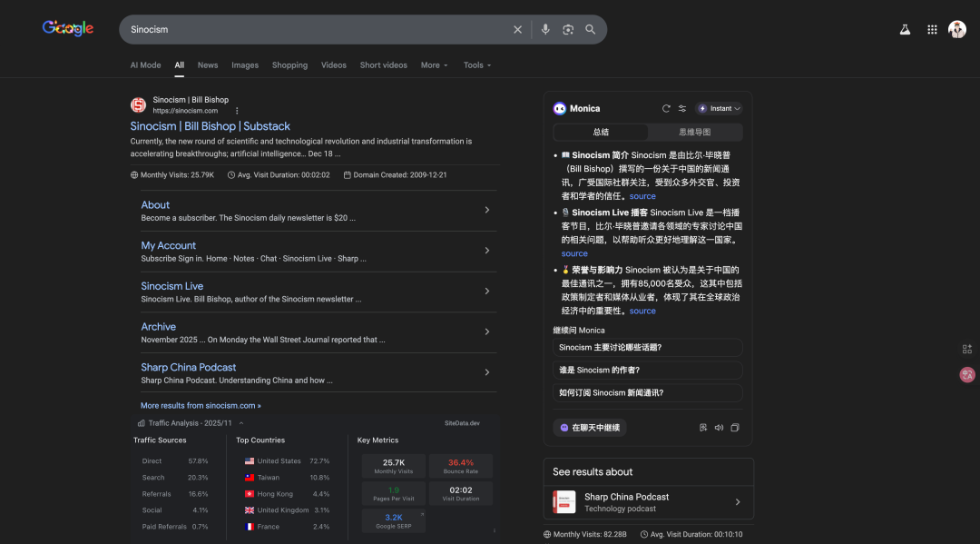Read Monica summary aloud with speaker icon
This screenshot has width=980, height=544.
pyautogui.click(x=719, y=428)
